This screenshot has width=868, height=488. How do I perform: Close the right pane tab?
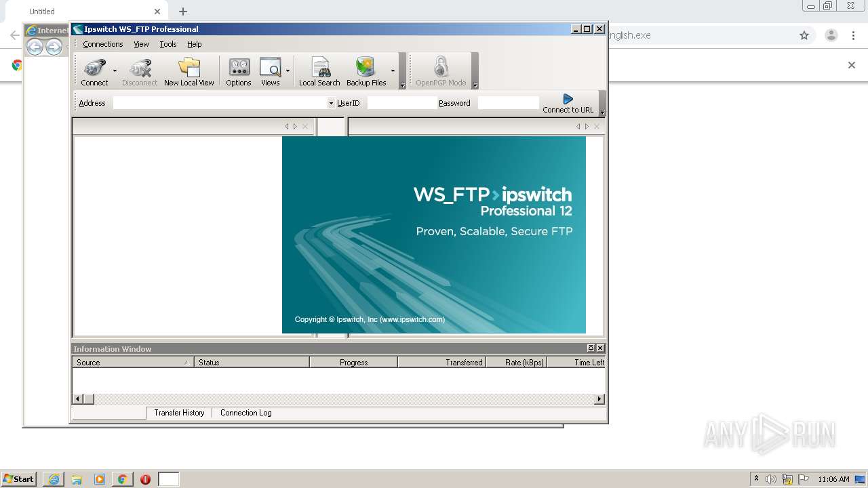pyautogui.click(x=597, y=127)
